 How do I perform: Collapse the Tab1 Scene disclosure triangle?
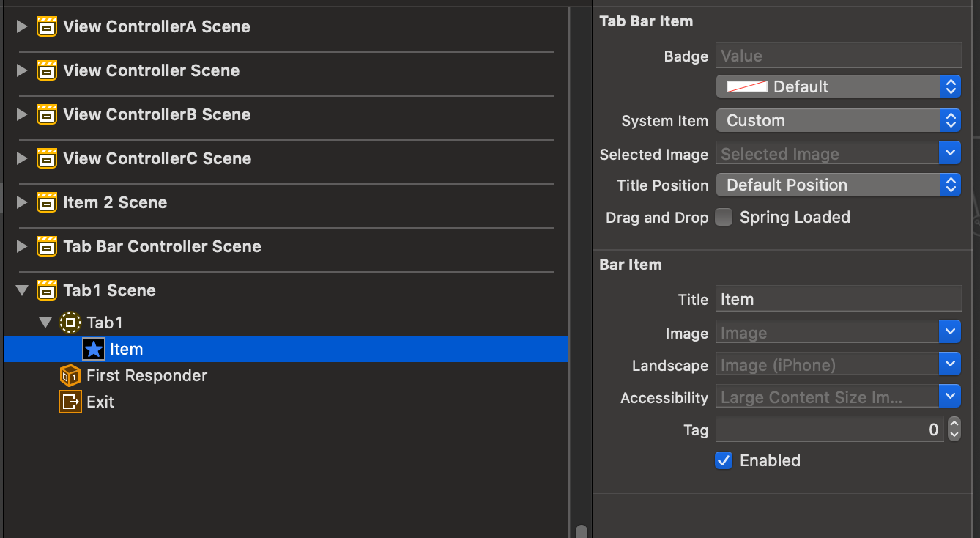click(22, 291)
